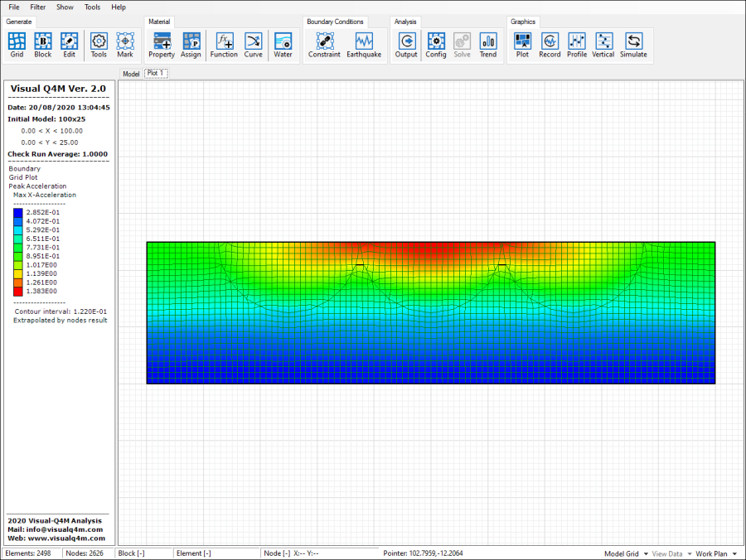Open the File menu

(14, 7)
